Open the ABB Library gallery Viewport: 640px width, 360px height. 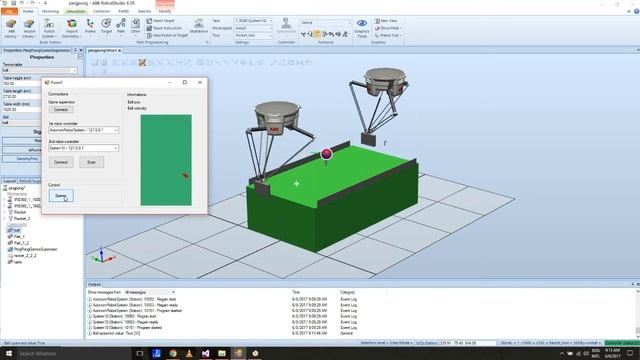tap(11, 29)
